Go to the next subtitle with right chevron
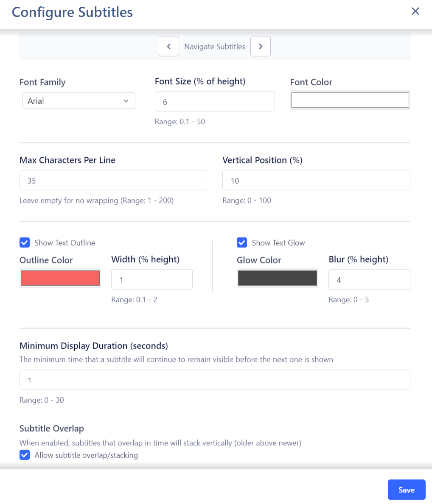The image size is (432, 504). 261,46
